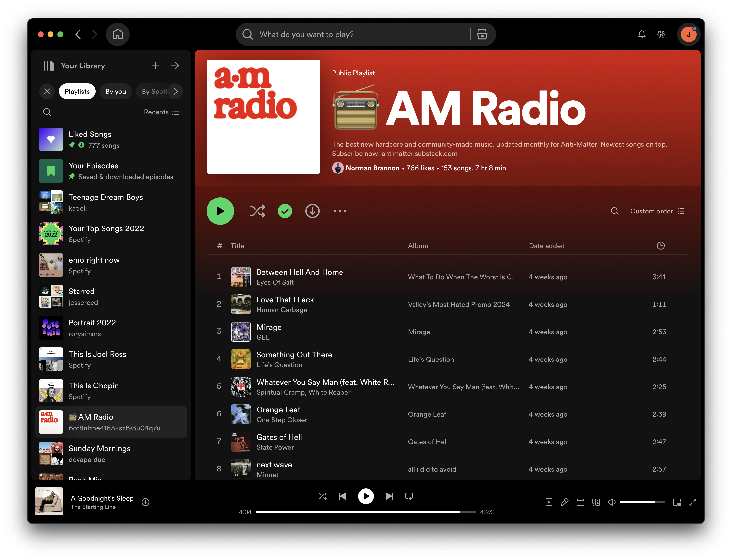The image size is (732, 560).
Task: Toggle repeat in the player bar
Action: tap(409, 496)
